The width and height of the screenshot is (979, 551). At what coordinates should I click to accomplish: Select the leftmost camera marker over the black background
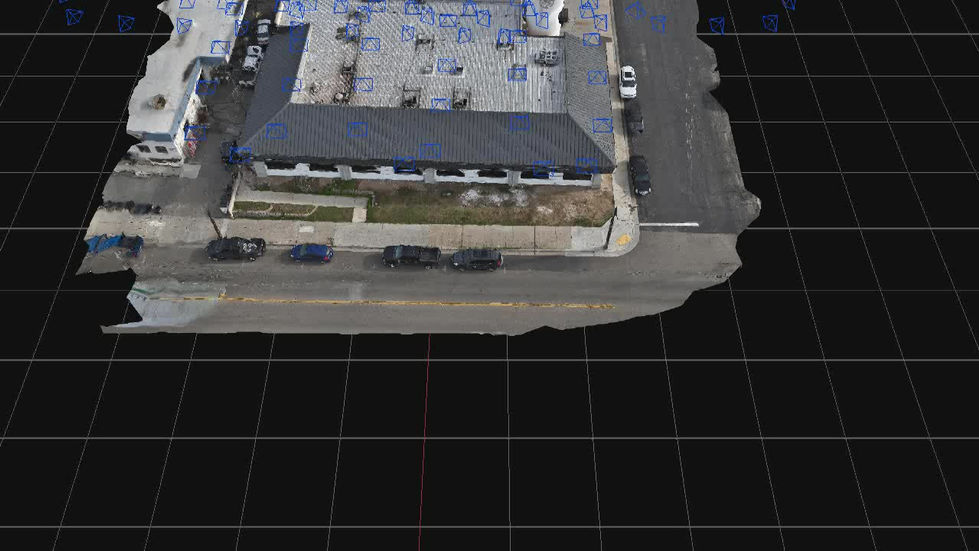coord(74,17)
